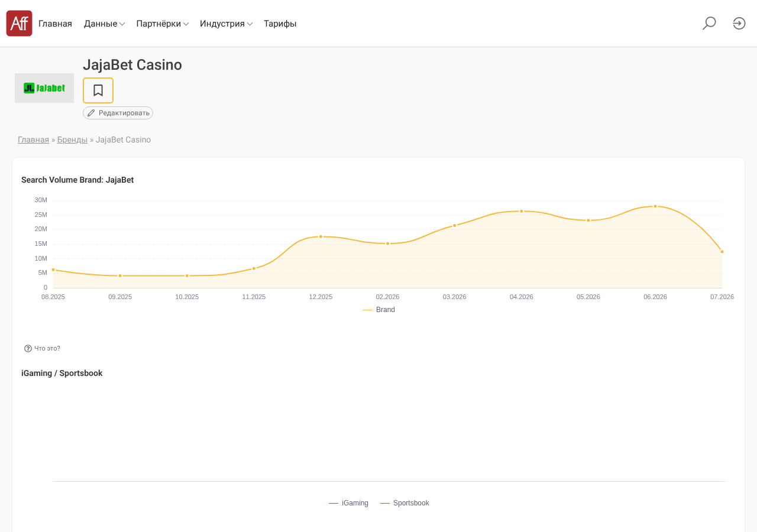Follow the Бренды breadcrumb link
This screenshot has width=757, height=532.
point(72,140)
